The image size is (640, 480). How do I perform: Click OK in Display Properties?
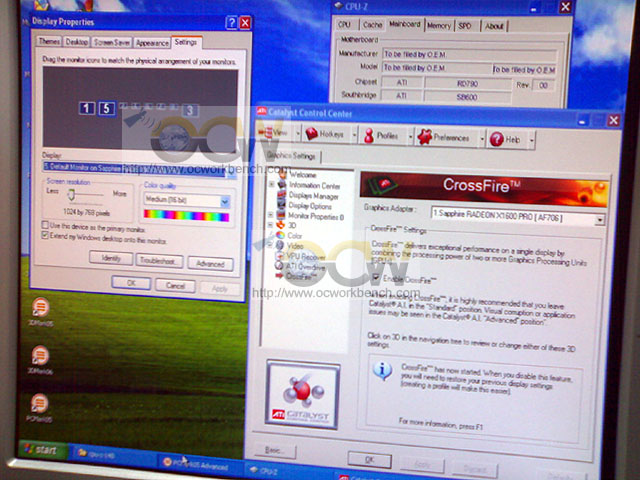131,282
